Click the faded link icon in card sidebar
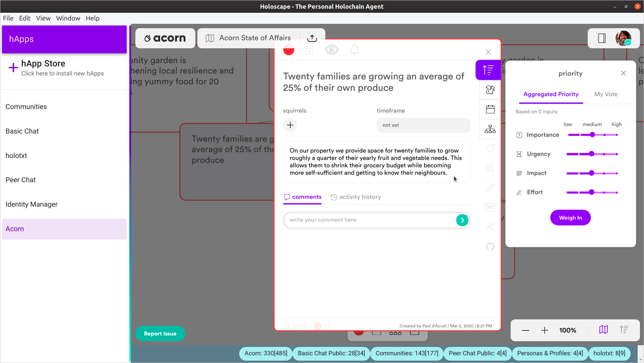Image resolution: width=644 pixels, height=363 pixels. 490,188
